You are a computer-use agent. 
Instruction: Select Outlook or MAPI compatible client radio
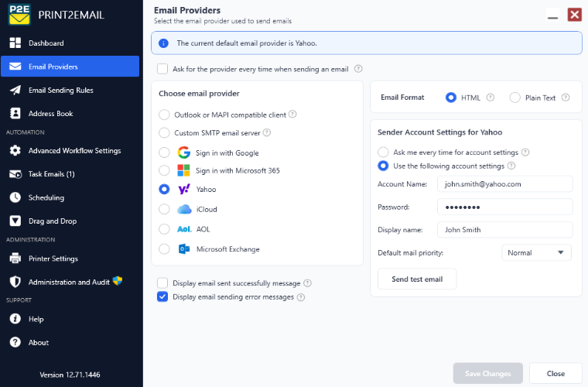point(164,115)
